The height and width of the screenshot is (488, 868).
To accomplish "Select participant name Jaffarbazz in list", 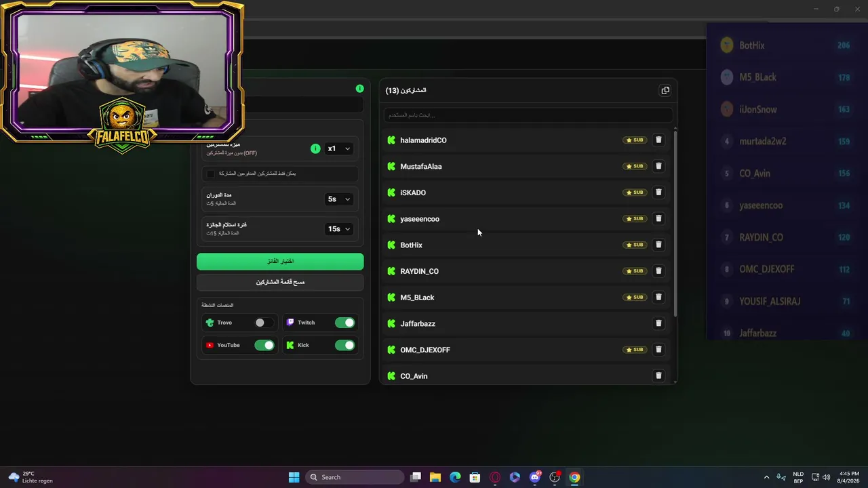I will (x=418, y=324).
